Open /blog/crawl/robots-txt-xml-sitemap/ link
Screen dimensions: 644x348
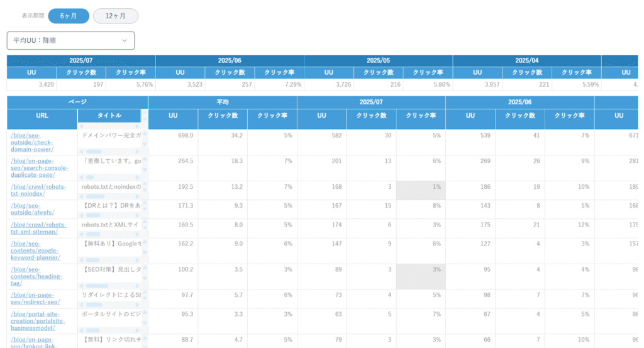[x=38, y=228]
